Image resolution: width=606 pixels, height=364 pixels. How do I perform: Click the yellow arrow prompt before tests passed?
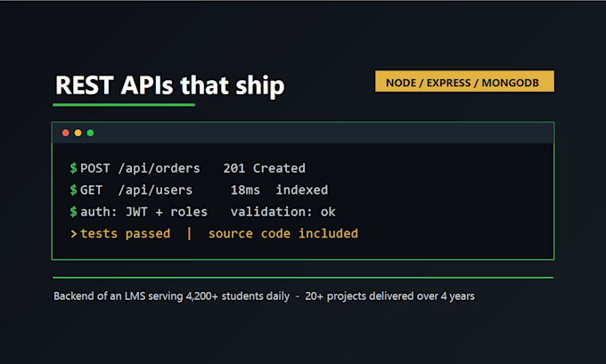pyautogui.click(x=73, y=233)
